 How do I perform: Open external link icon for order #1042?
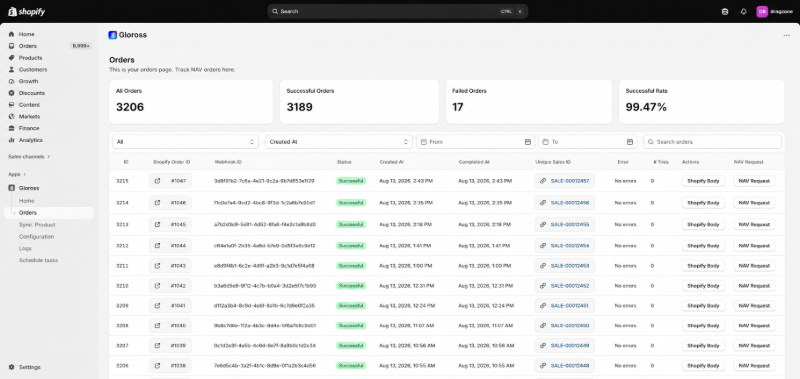(157, 286)
